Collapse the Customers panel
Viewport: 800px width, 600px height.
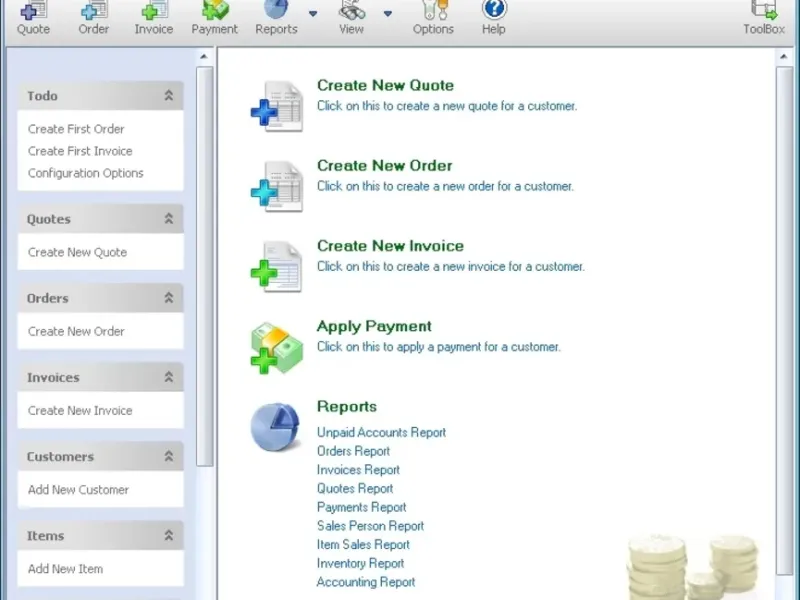point(168,456)
